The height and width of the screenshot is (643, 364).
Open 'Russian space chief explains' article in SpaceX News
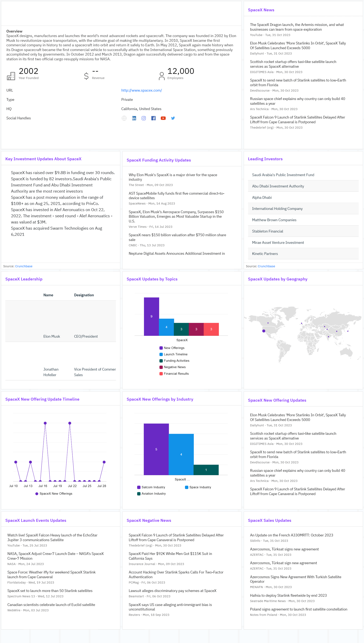click(x=298, y=101)
